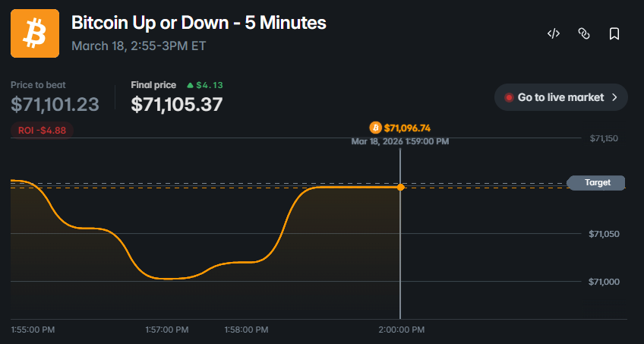Click the ROI -$4.88 badge
This screenshot has height=344, width=644.
tap(42, 131)
